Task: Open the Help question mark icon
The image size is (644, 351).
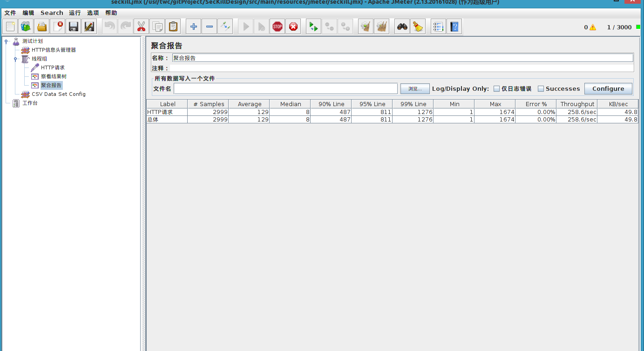Action: [x=454, y=27]
